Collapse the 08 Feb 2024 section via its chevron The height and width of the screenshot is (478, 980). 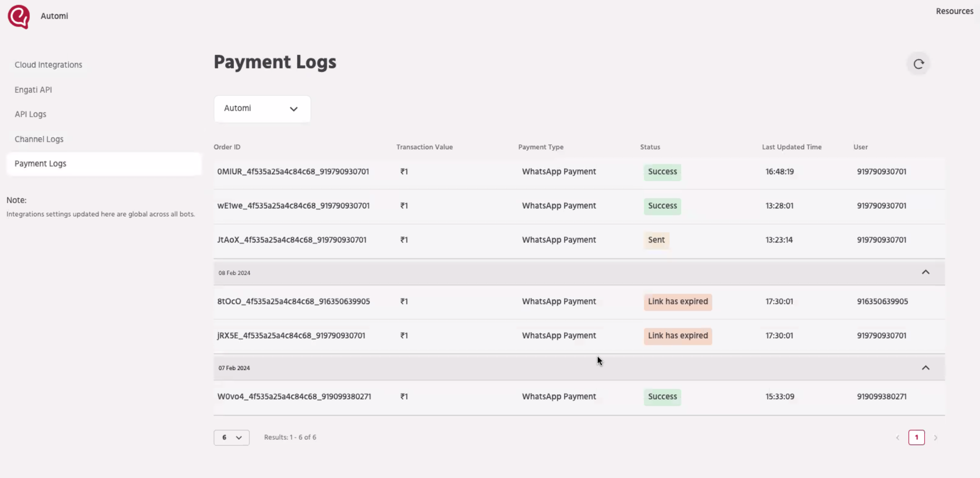[926, 272]
